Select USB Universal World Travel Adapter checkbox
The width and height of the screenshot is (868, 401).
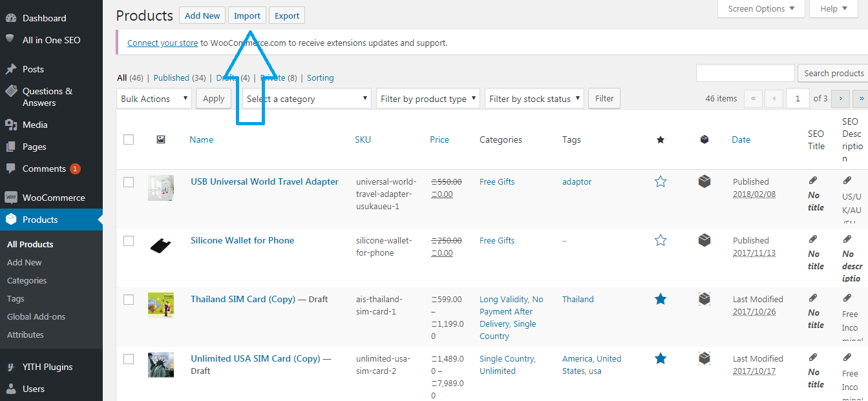tap(129, 182)
